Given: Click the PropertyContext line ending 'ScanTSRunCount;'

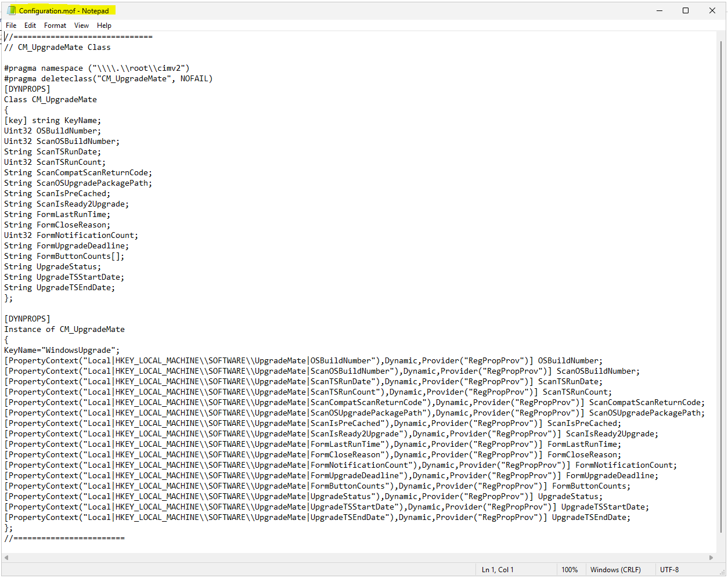Looking at the screenshot, I should 308,392.
